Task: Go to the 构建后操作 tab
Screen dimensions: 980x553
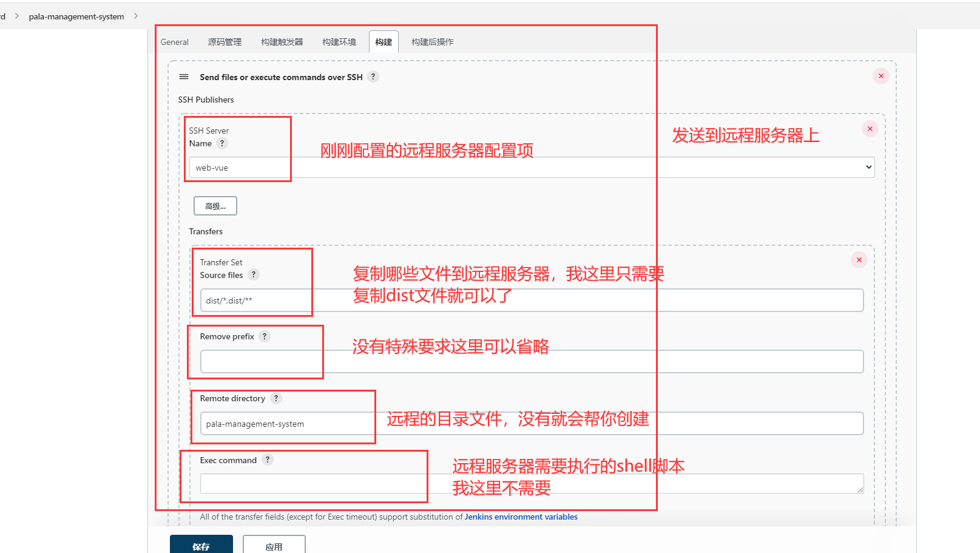Action: tap(433, 42)
